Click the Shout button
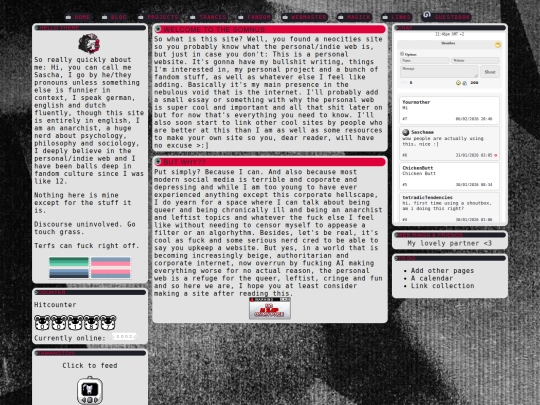The width and height of the screenshot is (540, 405). (x=490, y=72)
